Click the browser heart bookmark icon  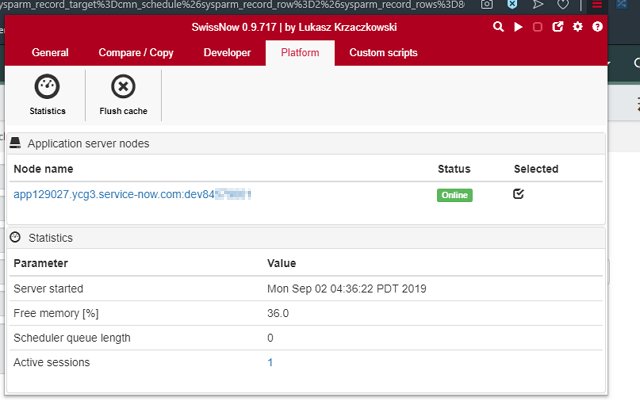pyautogui.click(x=563, y=4)
